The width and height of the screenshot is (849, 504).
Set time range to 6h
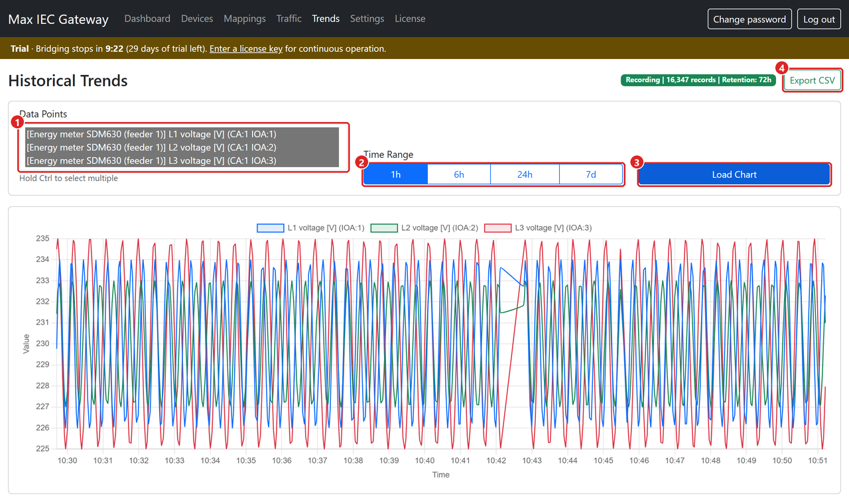click(x=459, y=174)
